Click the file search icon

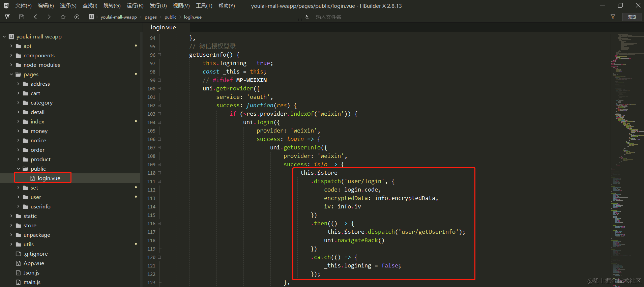pos(306,17)
